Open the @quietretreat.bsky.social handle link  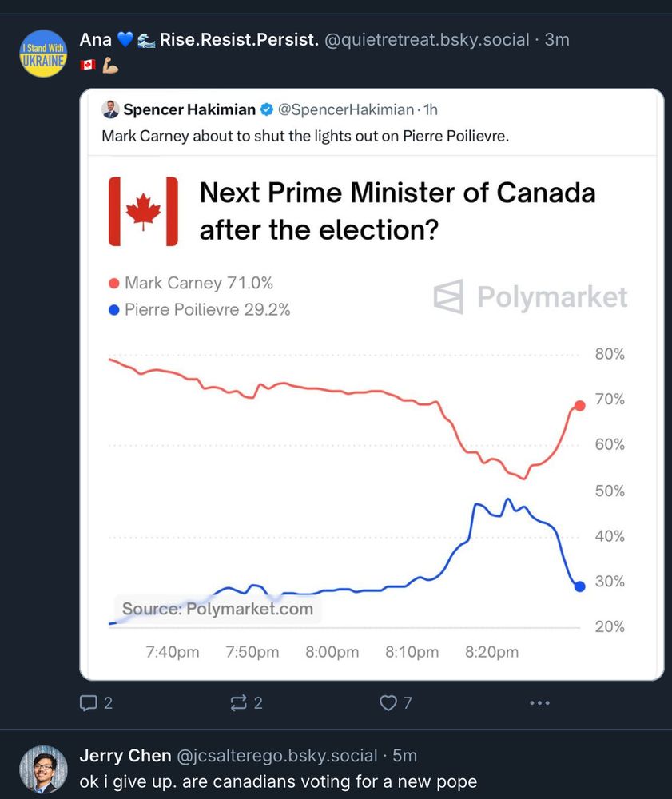(427, 39)
